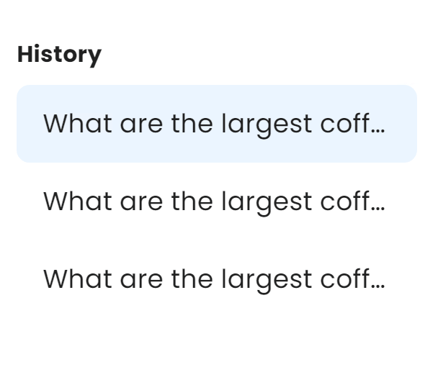Switch to the second history conversation
Screen dimensions: 438x385
click(217, 201)
